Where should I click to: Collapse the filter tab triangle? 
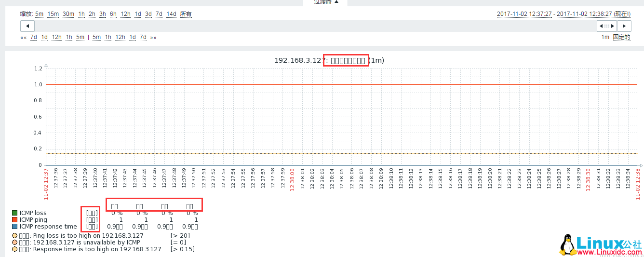point(336,2)
